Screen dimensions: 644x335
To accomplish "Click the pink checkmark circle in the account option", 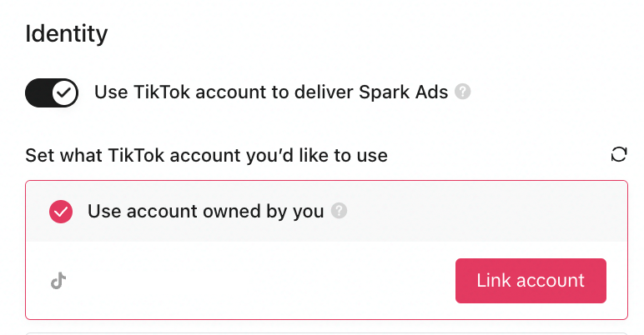I will click(61, 212).
